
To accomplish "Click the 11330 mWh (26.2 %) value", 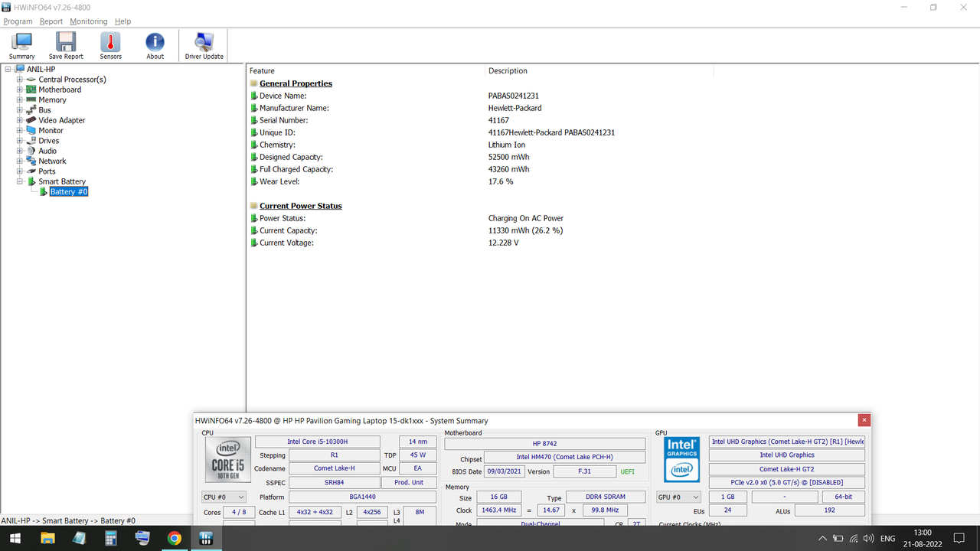I will 526,230.
